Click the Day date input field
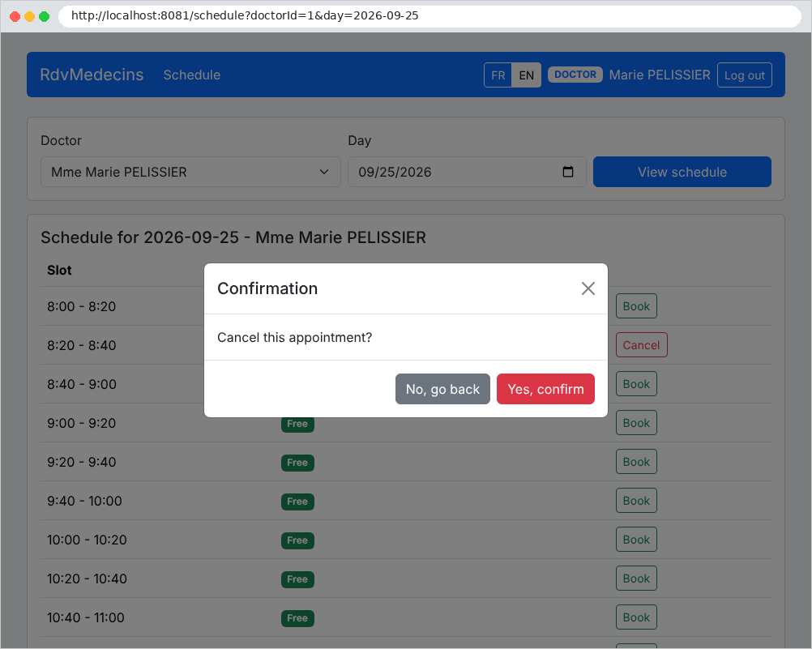812x649 pixels. (467, 172)
